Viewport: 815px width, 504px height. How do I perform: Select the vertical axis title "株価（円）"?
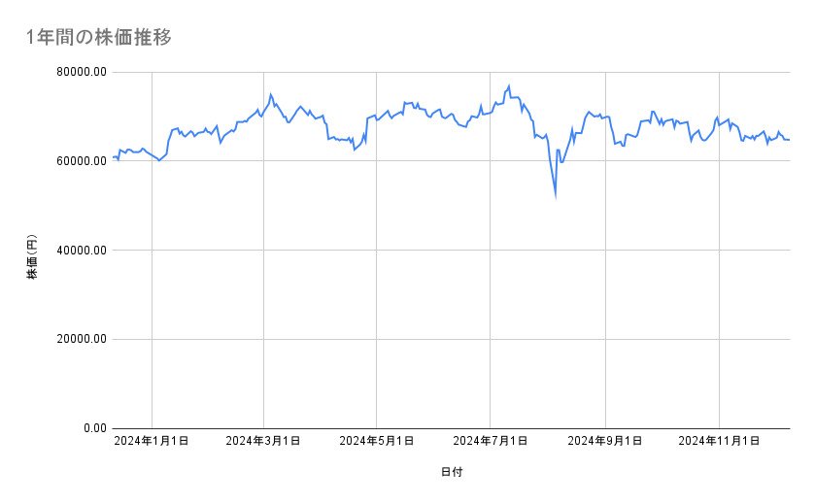[32, 258]
